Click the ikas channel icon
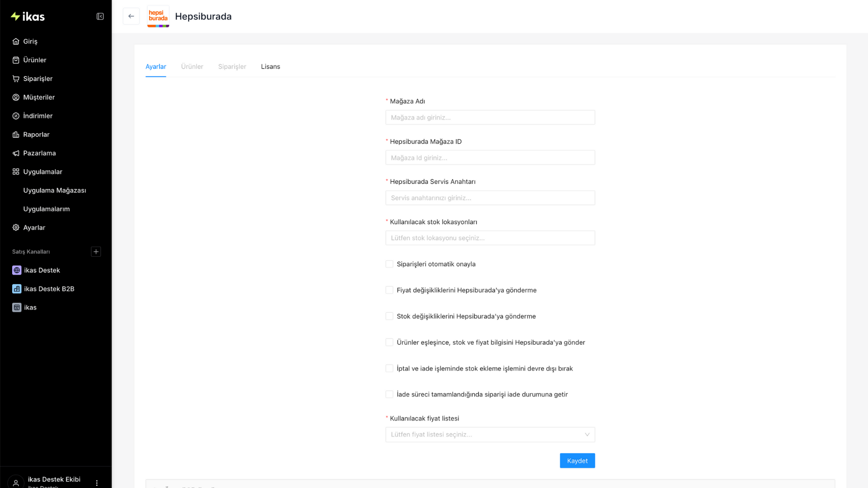868x488 pixels. click(x=17, y=308)
